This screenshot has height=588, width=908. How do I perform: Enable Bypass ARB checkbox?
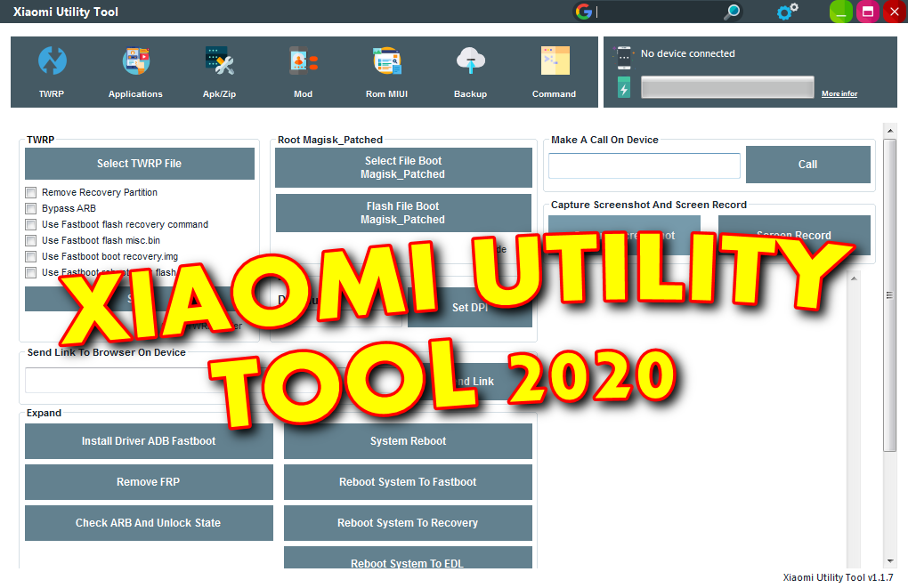tap(30, 208)
